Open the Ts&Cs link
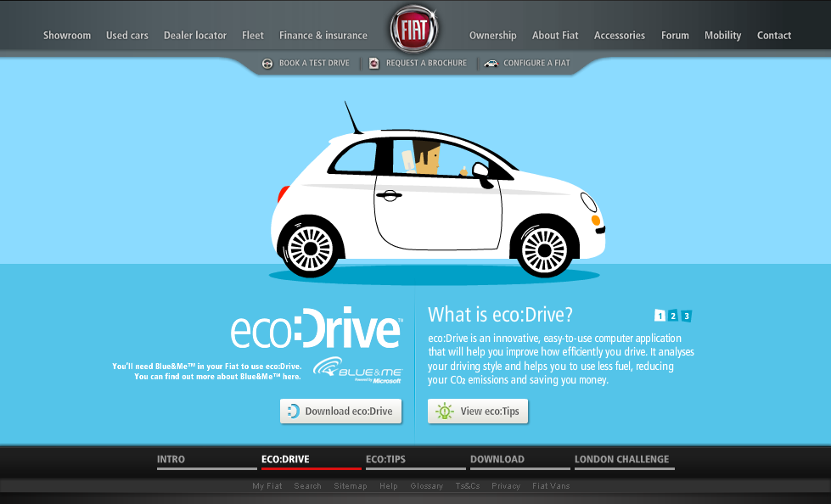Viewport: 831px width, 504px height. (468, 486)
